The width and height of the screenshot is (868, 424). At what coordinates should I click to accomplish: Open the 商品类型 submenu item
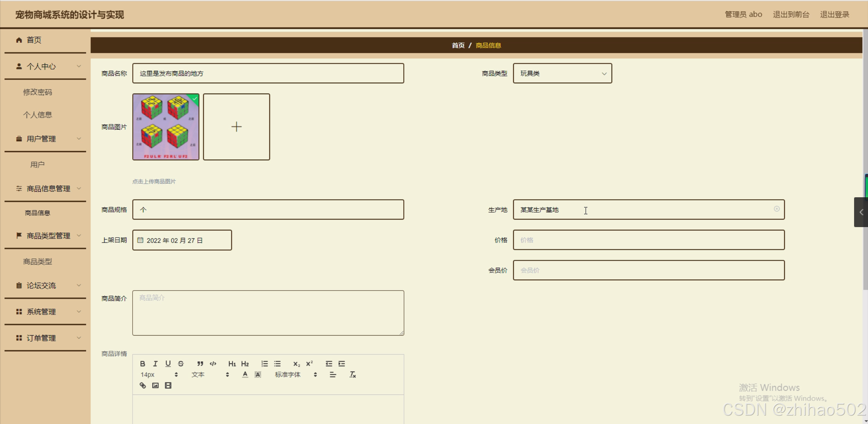38,262
